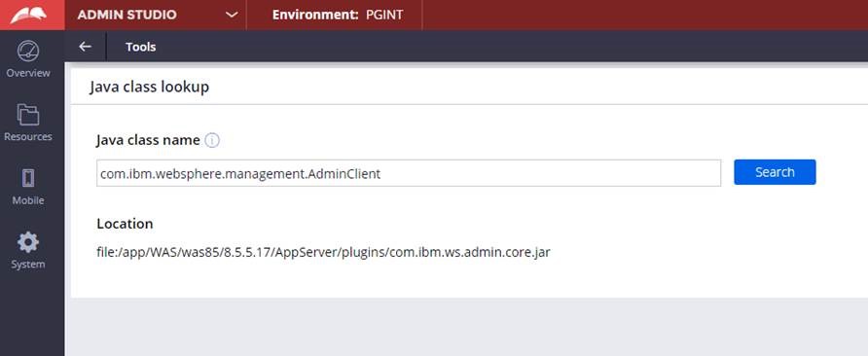
Task: Click the Location heading
Action: click(126, 224)
